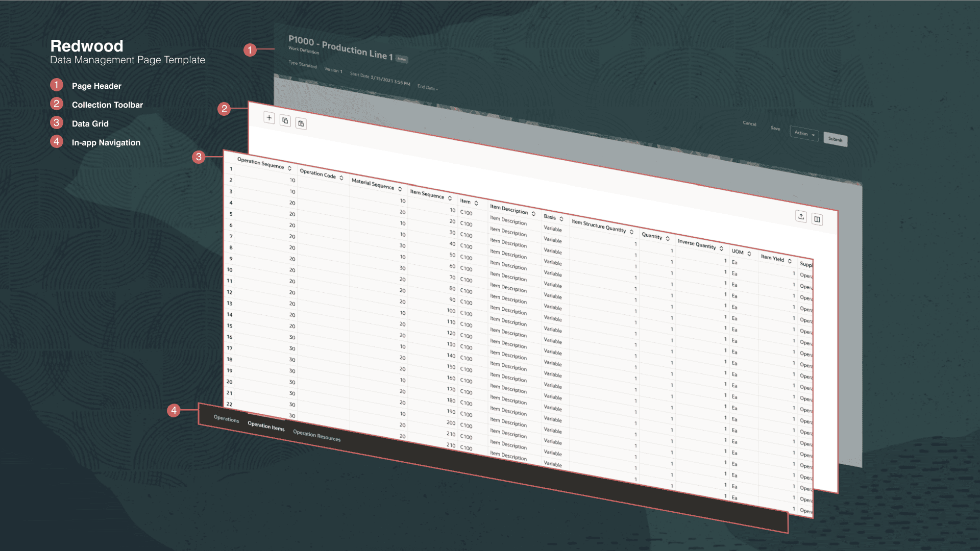Switch to the Operations tab

(226, 419)
